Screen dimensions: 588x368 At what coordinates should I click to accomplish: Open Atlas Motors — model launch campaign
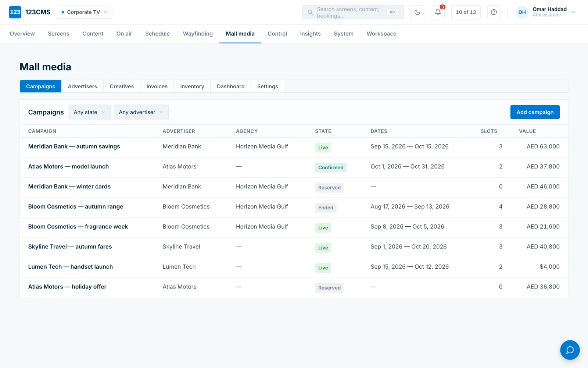click(x=68, y=167)
